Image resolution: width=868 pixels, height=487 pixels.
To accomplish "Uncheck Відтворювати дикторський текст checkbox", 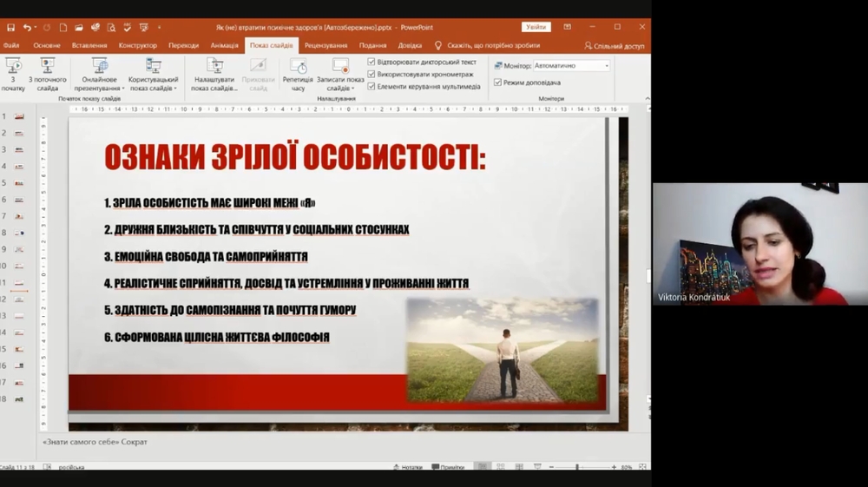I will point(372,63).
